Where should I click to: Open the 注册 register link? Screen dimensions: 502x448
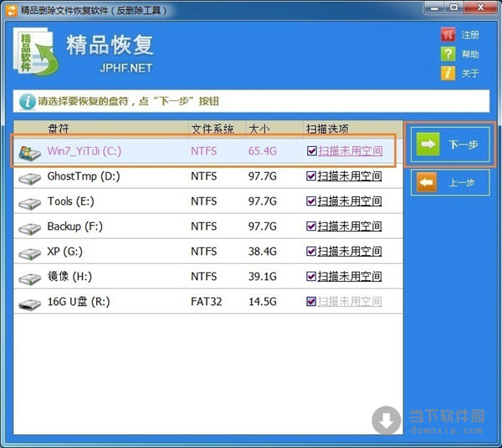(x=470, y=35)
